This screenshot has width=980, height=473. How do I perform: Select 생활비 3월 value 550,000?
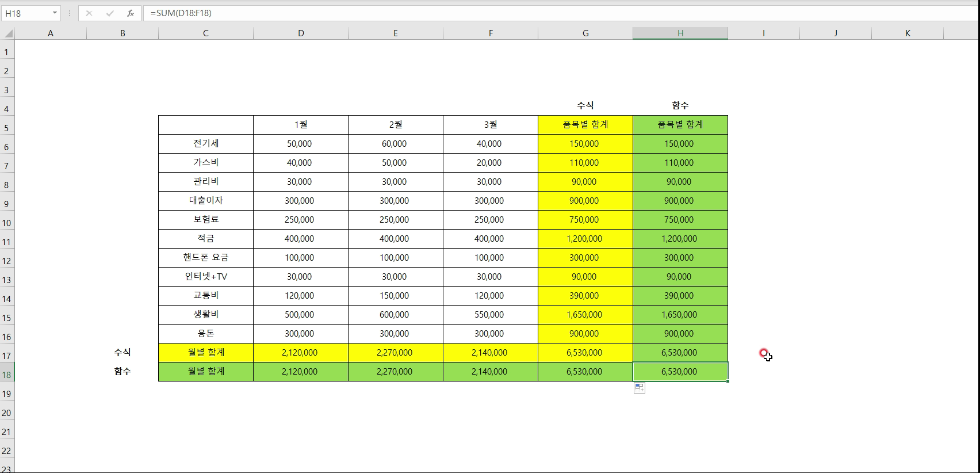pos(491,315)
